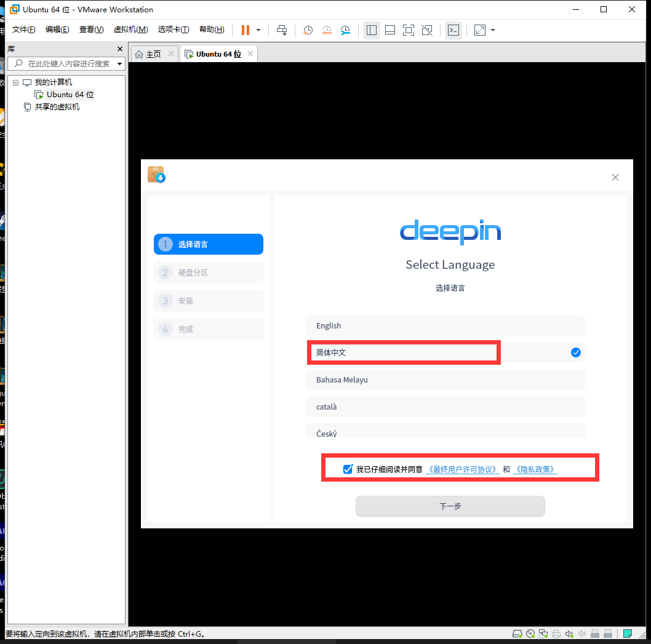Viewport: 651px width, 644px height.
Task: Choose Český language
Action: click(445, 431)
